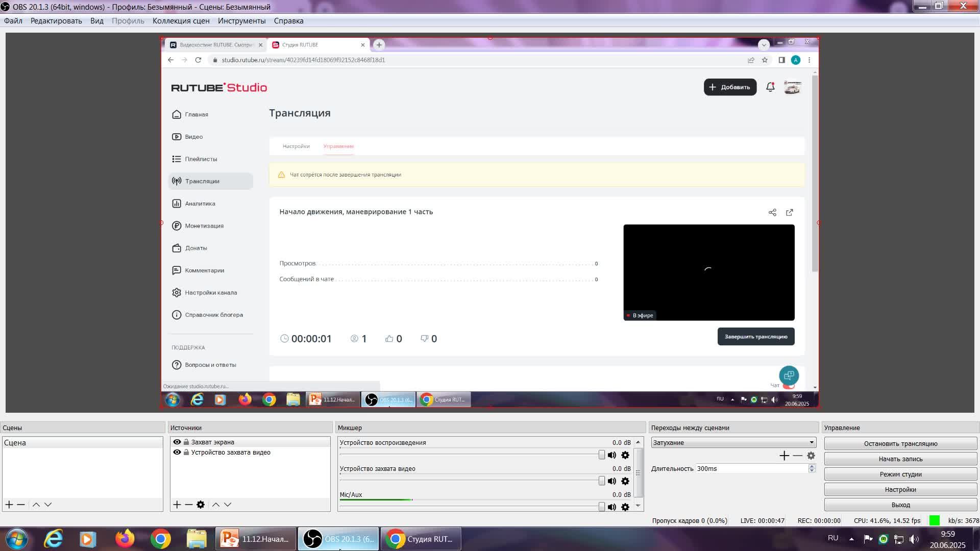Hide Захват экрана source eye icon
Viewport: 980px width, 551px height.
tap(177, 442)
